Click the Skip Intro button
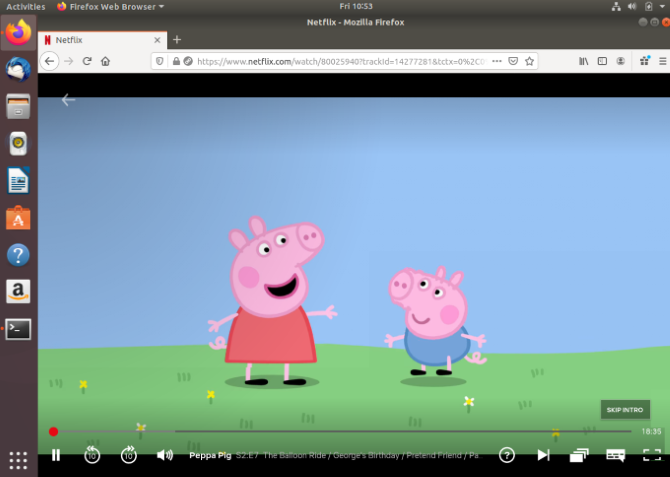Screen dimensions: 670x477 coord(625,410)
